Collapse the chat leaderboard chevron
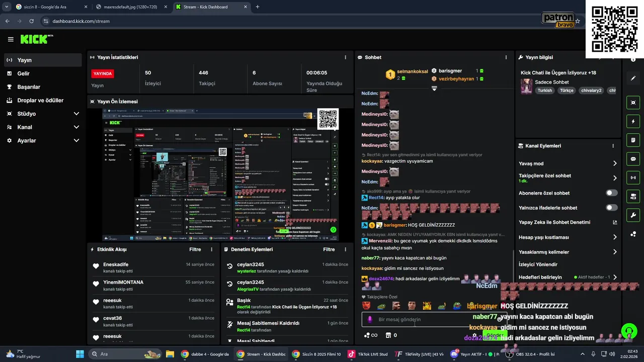 pyautogui.click(x=434, y=88)
